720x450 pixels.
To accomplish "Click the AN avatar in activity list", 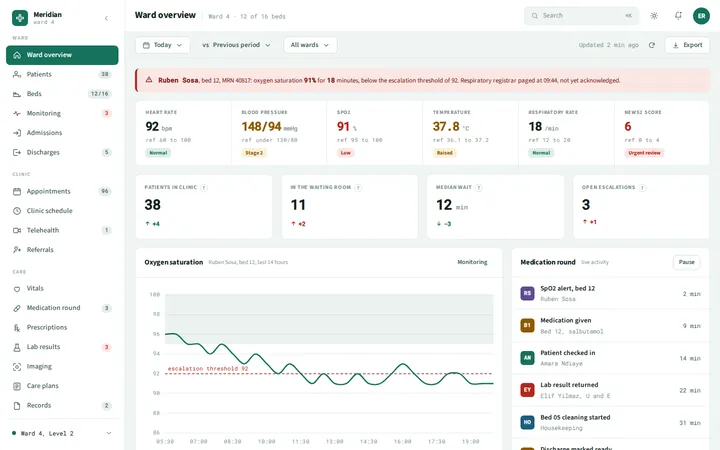I will pos(527,358).
